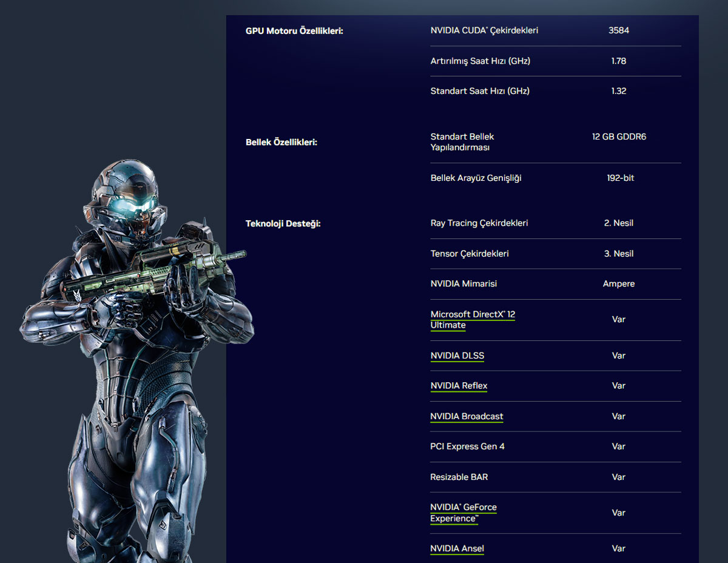Click the Standart Saat Hızı (GHz) label

pos(480,91)
